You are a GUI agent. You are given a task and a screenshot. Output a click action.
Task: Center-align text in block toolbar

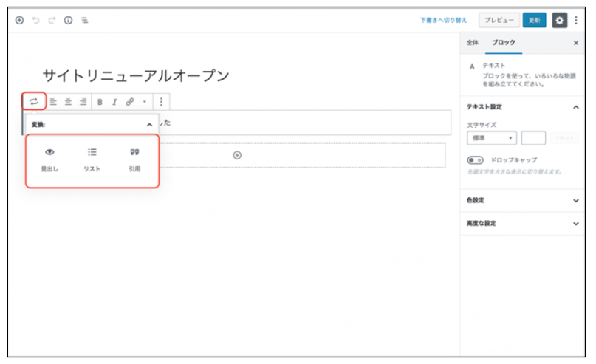(x=68, y=102)
